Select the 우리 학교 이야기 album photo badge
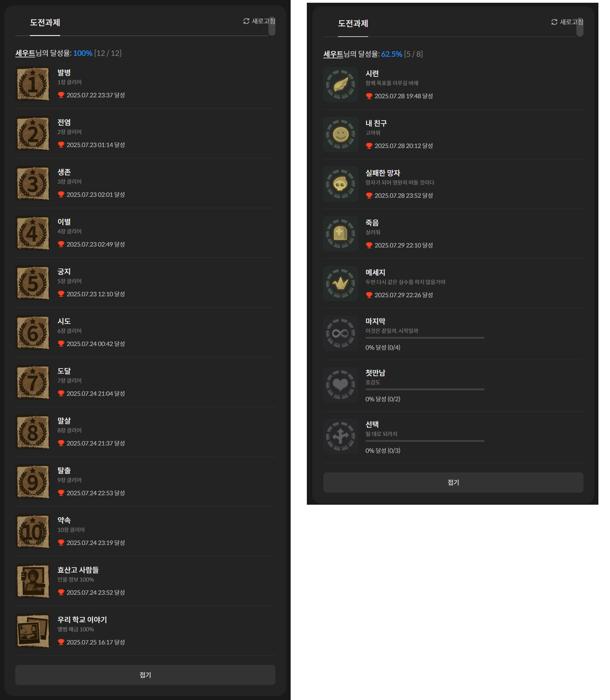The width and height of the screenshot is (610, 700). tap(33, 631)
